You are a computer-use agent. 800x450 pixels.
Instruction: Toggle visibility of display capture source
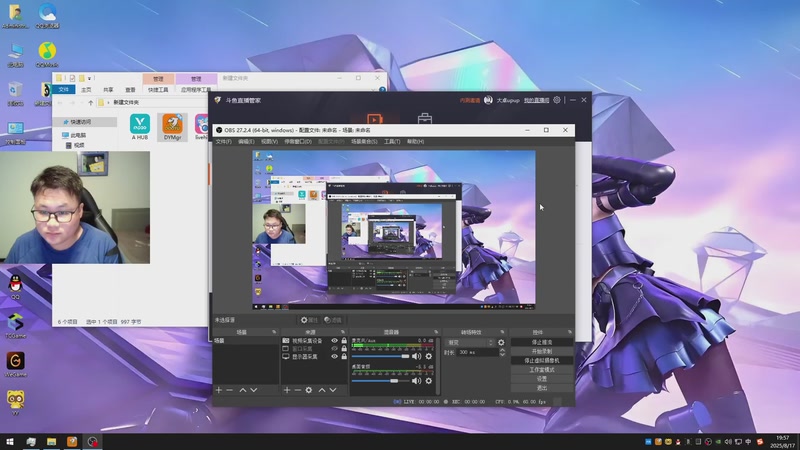(x=334, y=357)
